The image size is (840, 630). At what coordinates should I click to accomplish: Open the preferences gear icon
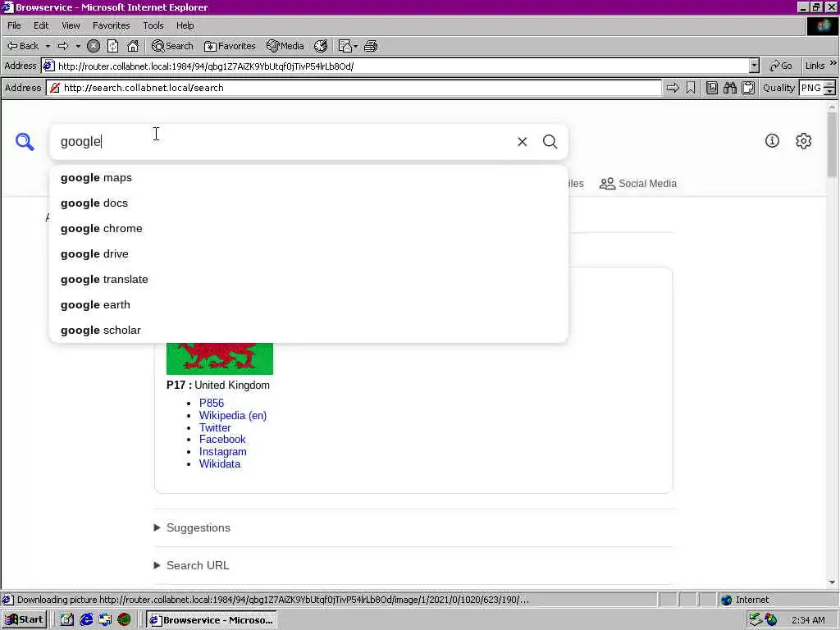click(804, 141)
